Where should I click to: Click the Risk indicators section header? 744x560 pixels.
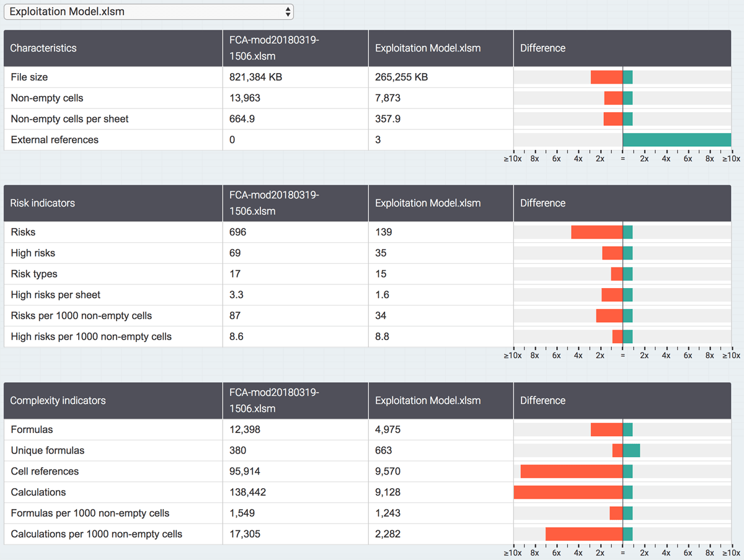pyautogui.click(x=41, y=203)
